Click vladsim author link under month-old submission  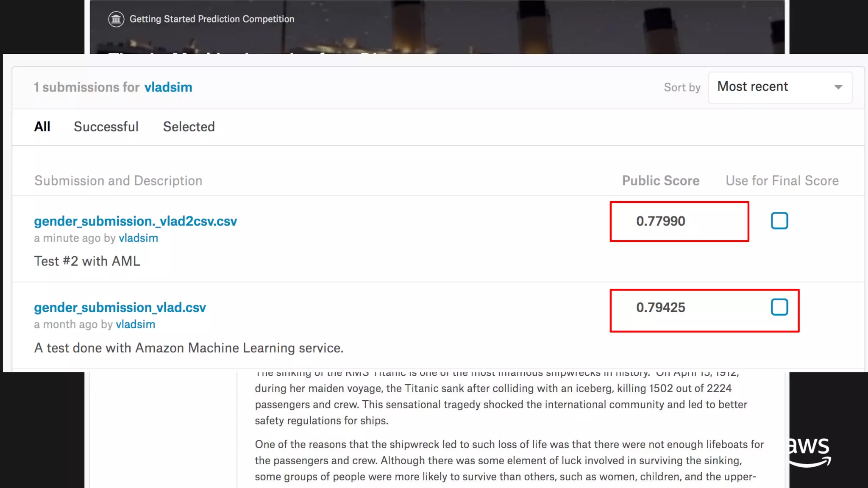(135, 324)
